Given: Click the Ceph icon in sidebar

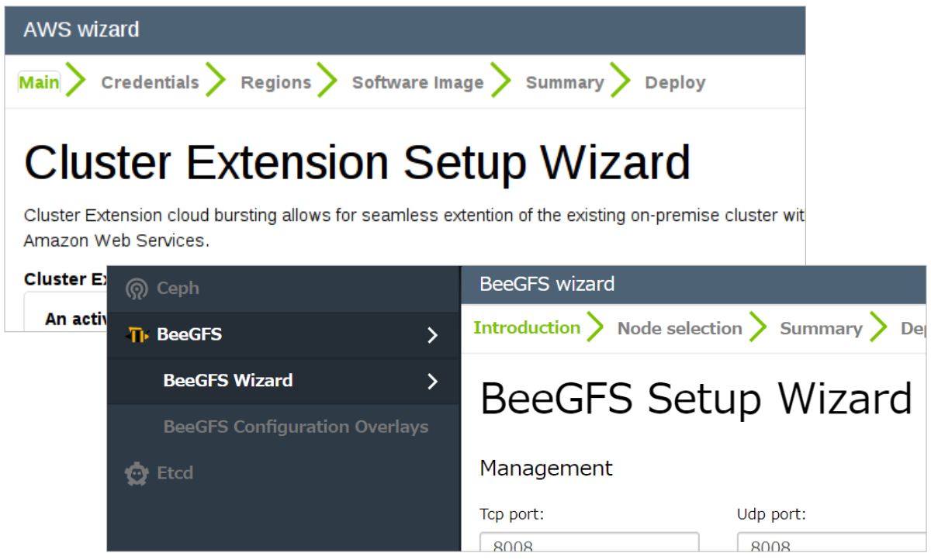Looking at the screenshot, I should [x=137, y=289].
